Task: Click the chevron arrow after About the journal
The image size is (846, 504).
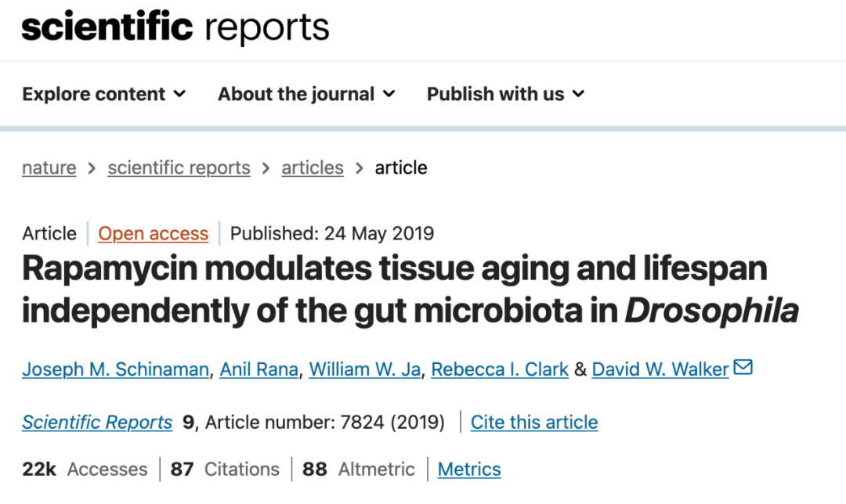Action: pyautogui.click(x=389, y=95)
